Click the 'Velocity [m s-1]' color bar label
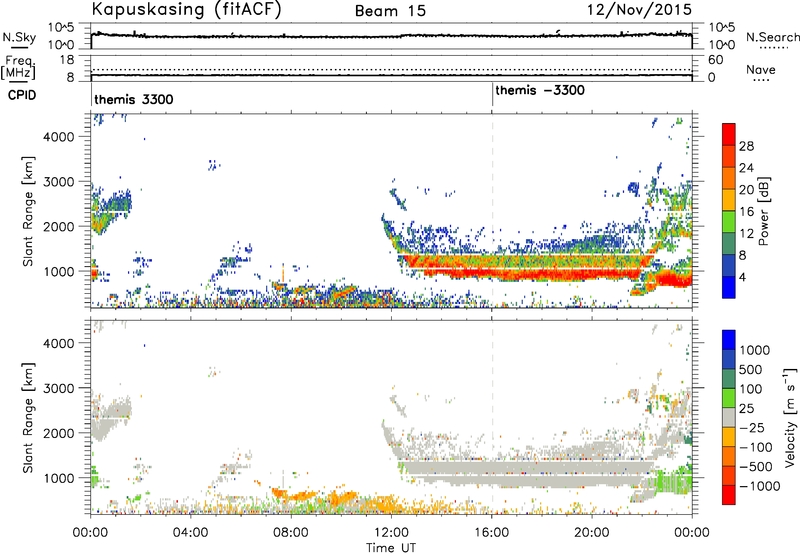Image resolution: width=800 pixels, height=554 pixels. click(x=790, y=417)
